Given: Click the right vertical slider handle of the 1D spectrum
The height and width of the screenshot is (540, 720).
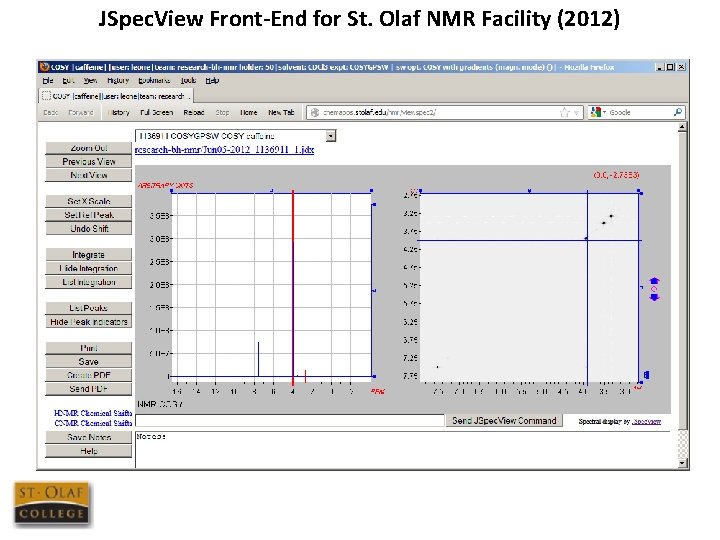Looking at the screenshot, I should pyautogui.click(x=374, y=290).
